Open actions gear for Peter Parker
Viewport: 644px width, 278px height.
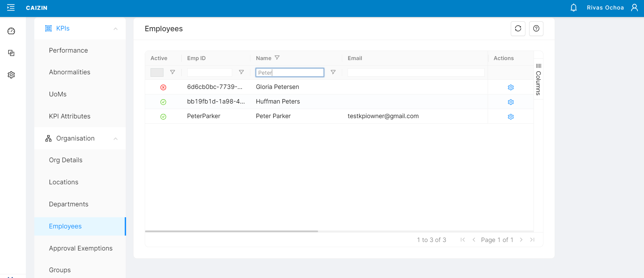(510, 117)
